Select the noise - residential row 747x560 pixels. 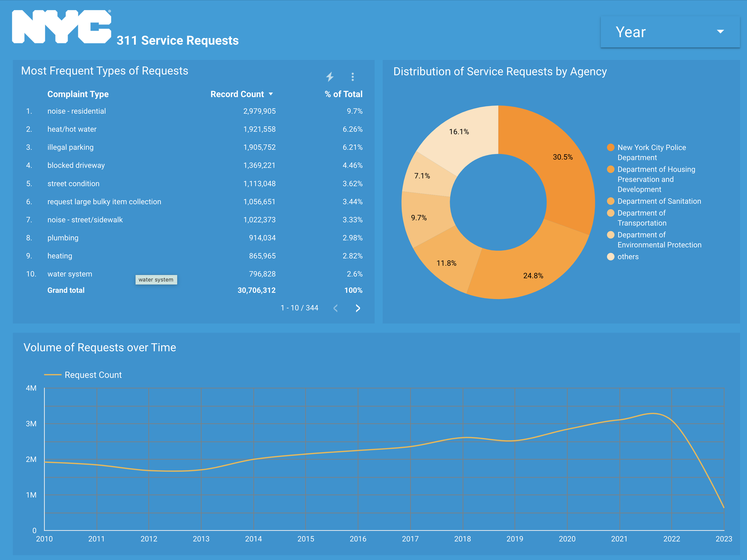(x=194, y=111)
